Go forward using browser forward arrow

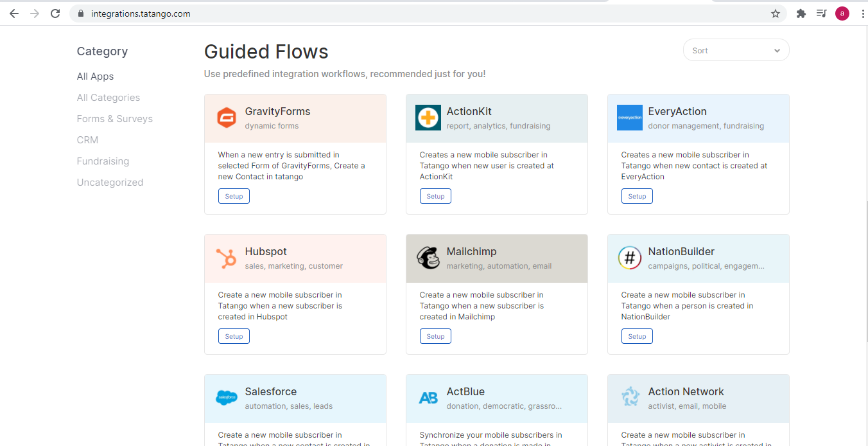tap(35, 13)
